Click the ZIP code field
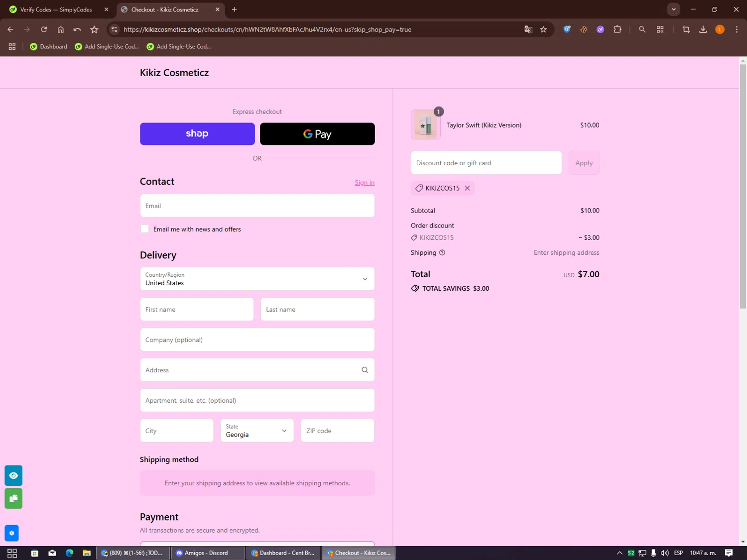Viewport: 747px width, 560px height. [x=338, y=431]
